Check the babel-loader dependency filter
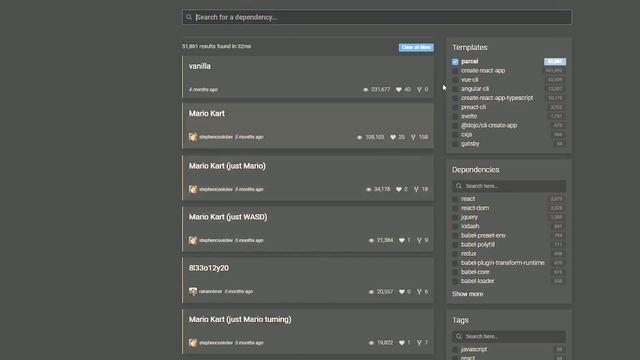The width and height of the screenshot is (640, 360). 455,281
